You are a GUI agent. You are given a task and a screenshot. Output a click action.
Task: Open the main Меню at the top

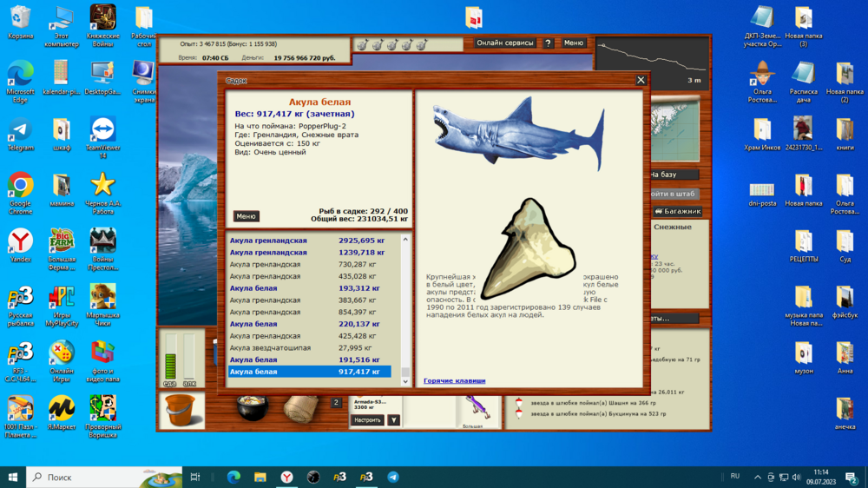(x=573, y=43)
